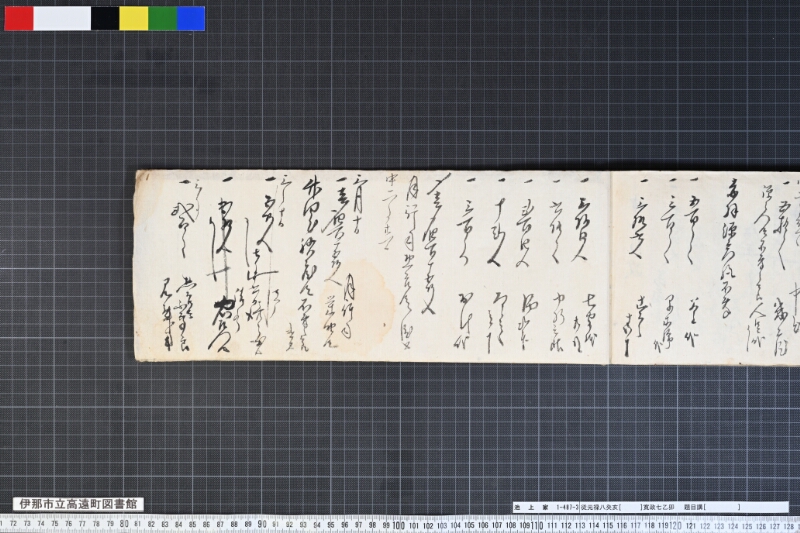Click the vertical paper seam in the manuscript

coord(611,268)
